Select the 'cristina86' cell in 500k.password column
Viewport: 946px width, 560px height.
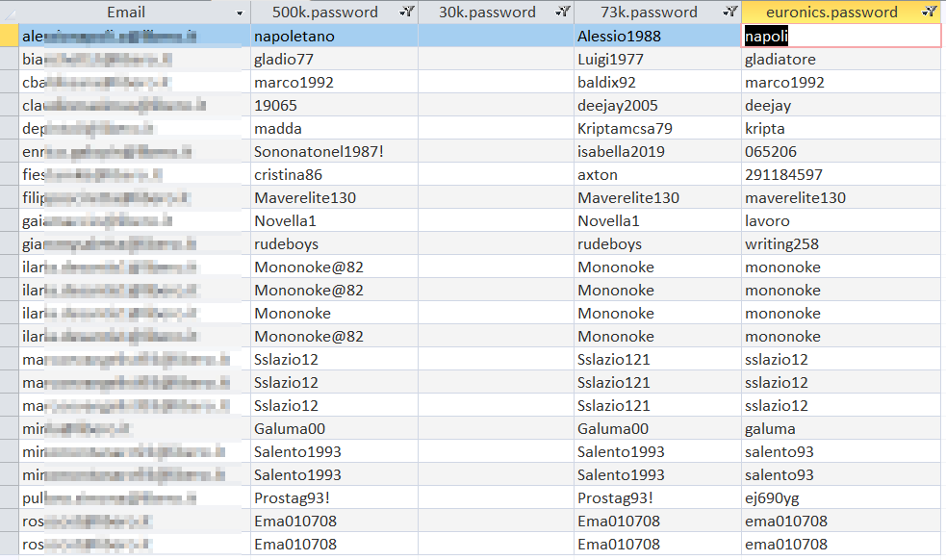click(333, 175)
